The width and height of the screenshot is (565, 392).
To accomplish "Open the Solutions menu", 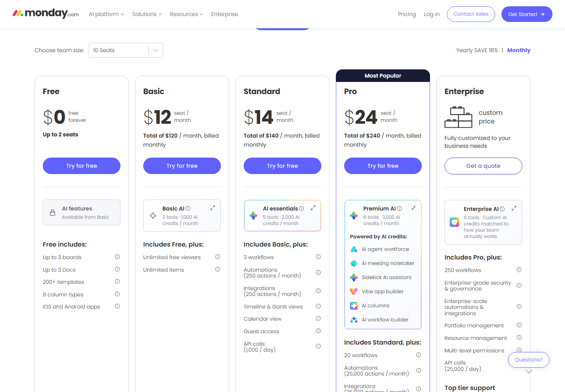I will pos(147,14).
